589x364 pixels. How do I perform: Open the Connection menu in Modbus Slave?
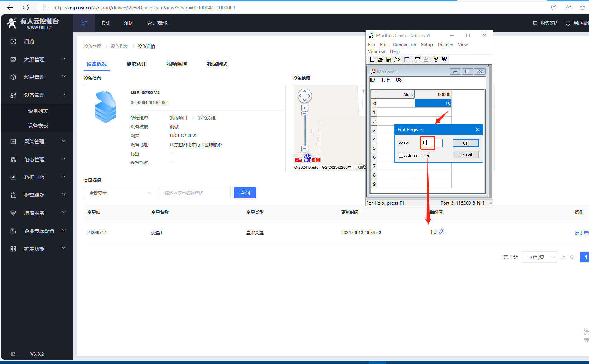click(404, 45)
